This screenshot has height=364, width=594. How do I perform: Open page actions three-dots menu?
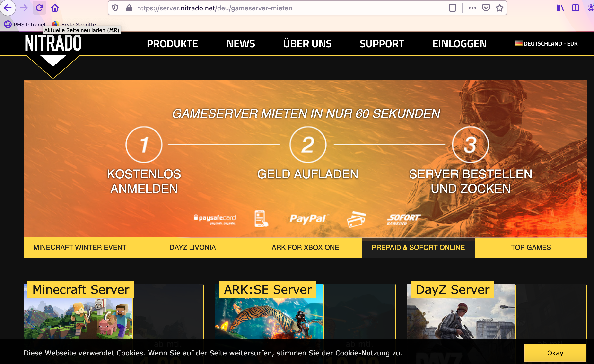coord(472,8)
